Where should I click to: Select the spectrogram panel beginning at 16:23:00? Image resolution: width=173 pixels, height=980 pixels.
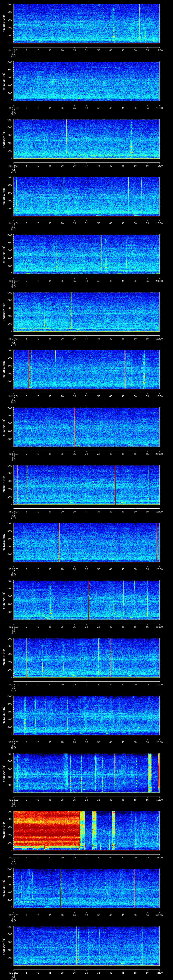[x=86, y=427]
